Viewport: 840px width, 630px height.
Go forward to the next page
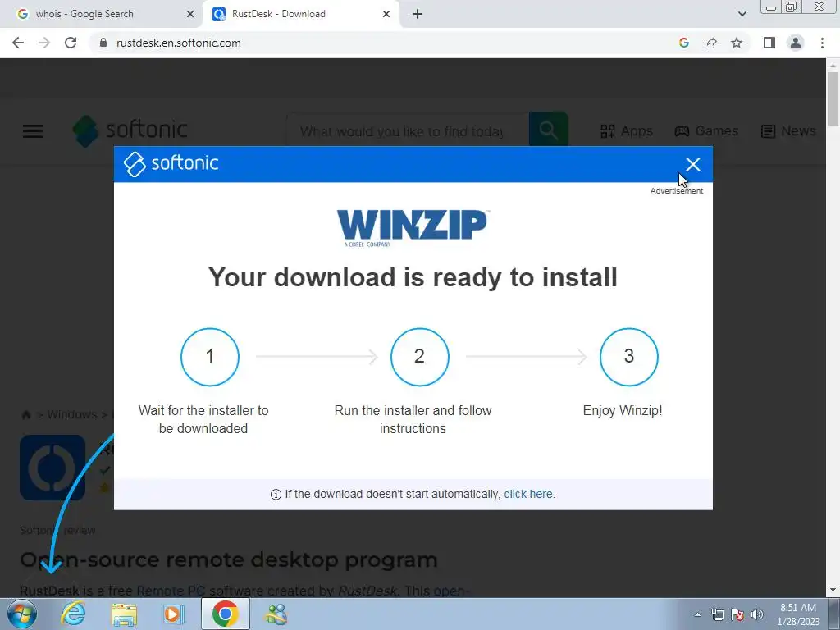tap(44, 43)
